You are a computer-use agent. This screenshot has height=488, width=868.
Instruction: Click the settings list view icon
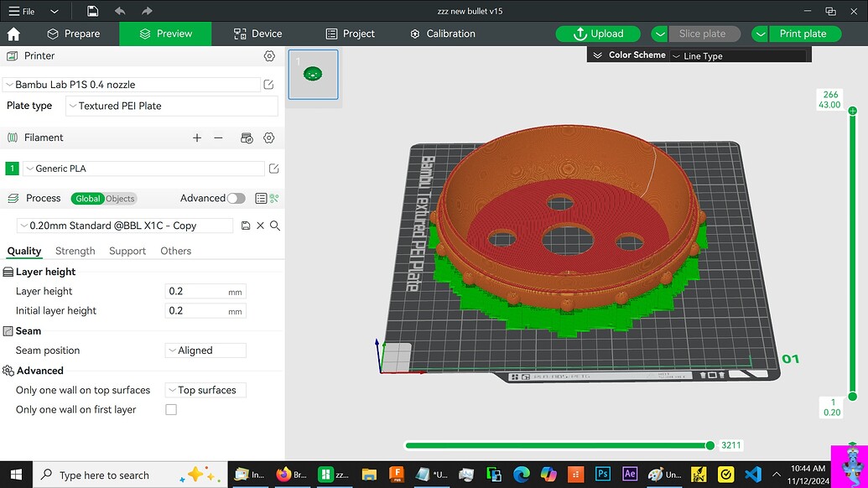point(261,198)
